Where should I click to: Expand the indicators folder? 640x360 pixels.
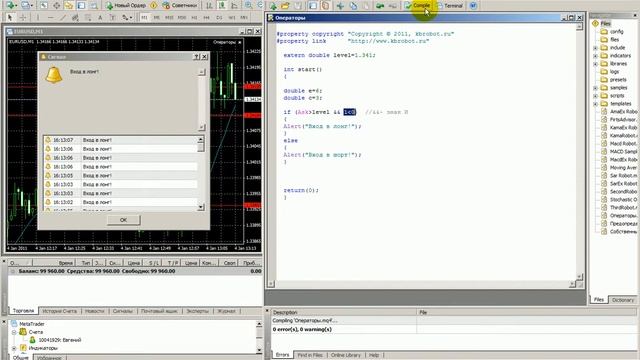(x=595, y=56)
